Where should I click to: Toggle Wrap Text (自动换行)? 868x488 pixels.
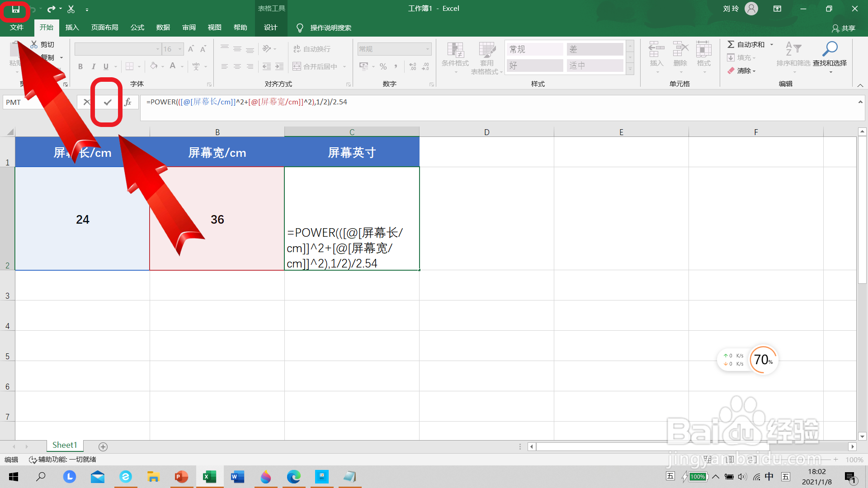coord(312,49)
